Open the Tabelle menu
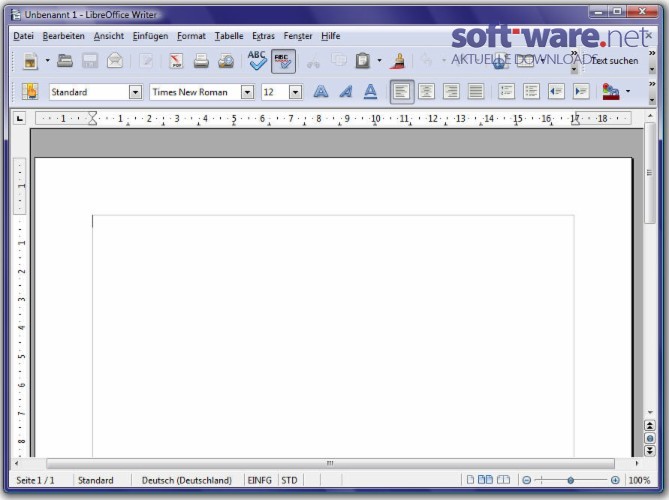 click(229, 36)
